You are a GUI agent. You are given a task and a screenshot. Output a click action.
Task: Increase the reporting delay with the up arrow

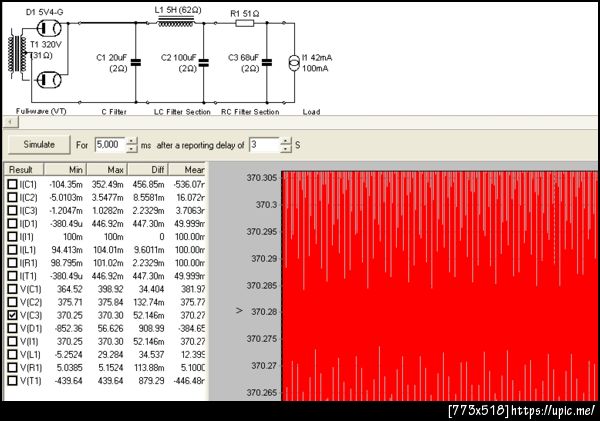pos(285,141)
